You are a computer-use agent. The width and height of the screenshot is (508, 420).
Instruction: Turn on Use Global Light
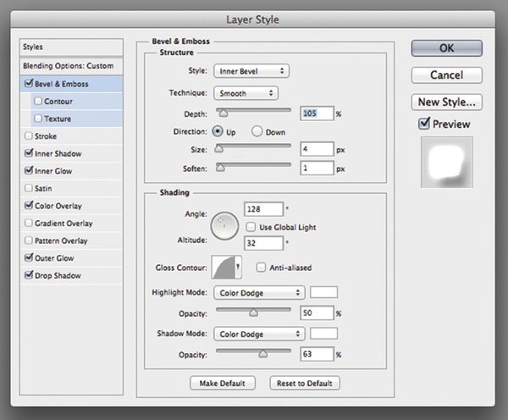[251, 227]
